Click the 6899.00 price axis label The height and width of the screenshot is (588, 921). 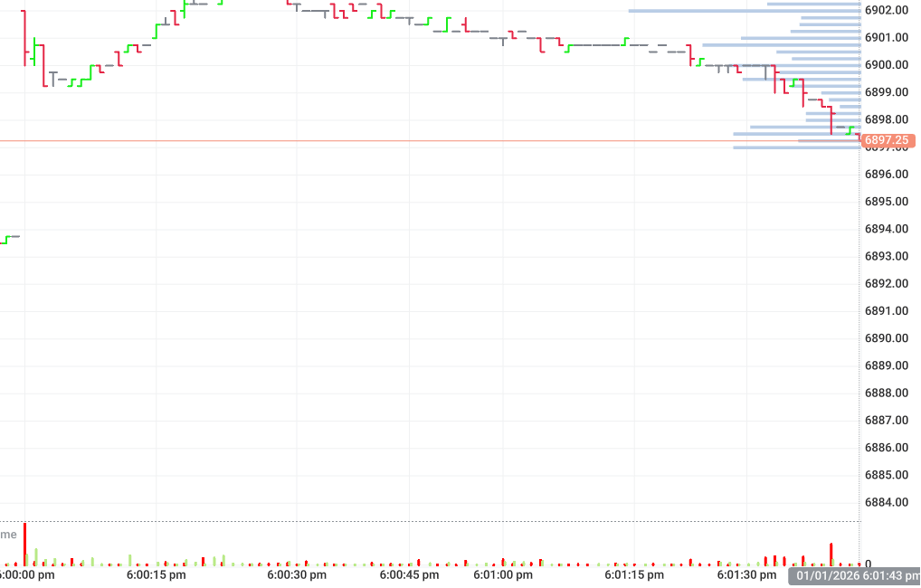(887, 92)
